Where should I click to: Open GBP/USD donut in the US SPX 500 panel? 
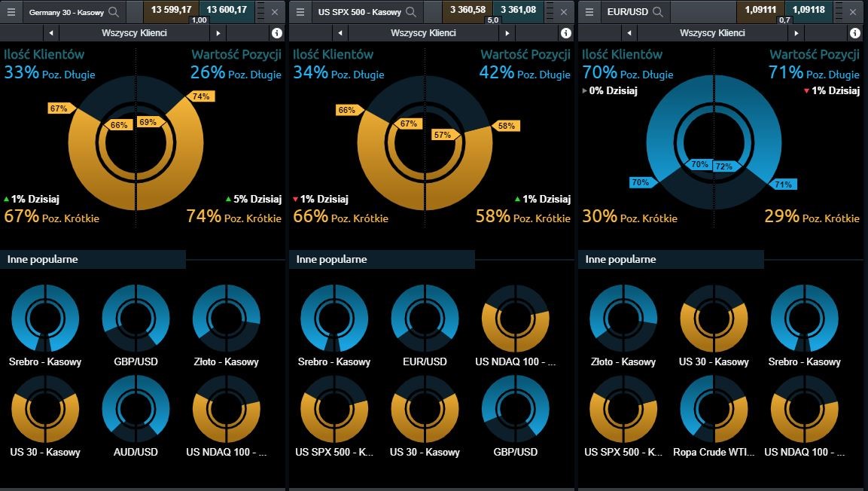[x=516, y=409]
